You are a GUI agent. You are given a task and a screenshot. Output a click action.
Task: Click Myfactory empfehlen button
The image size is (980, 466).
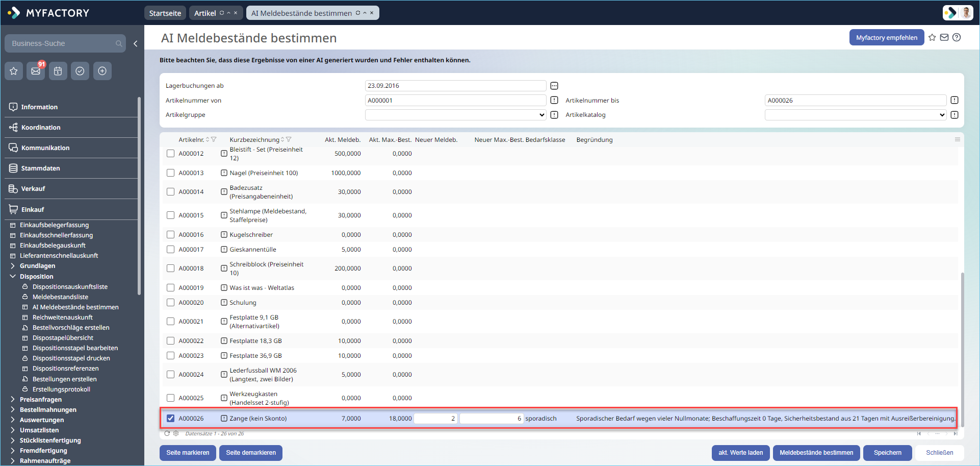pos(887,37)
